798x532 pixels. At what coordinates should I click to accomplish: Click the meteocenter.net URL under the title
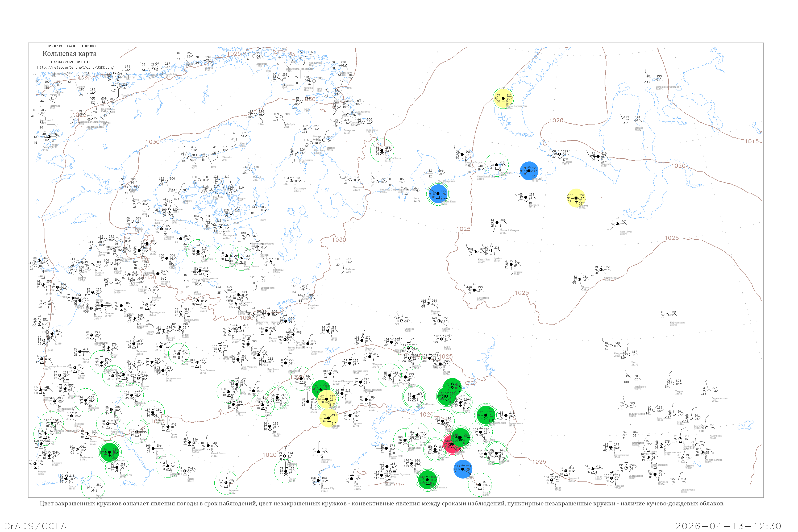pos(75,68)
